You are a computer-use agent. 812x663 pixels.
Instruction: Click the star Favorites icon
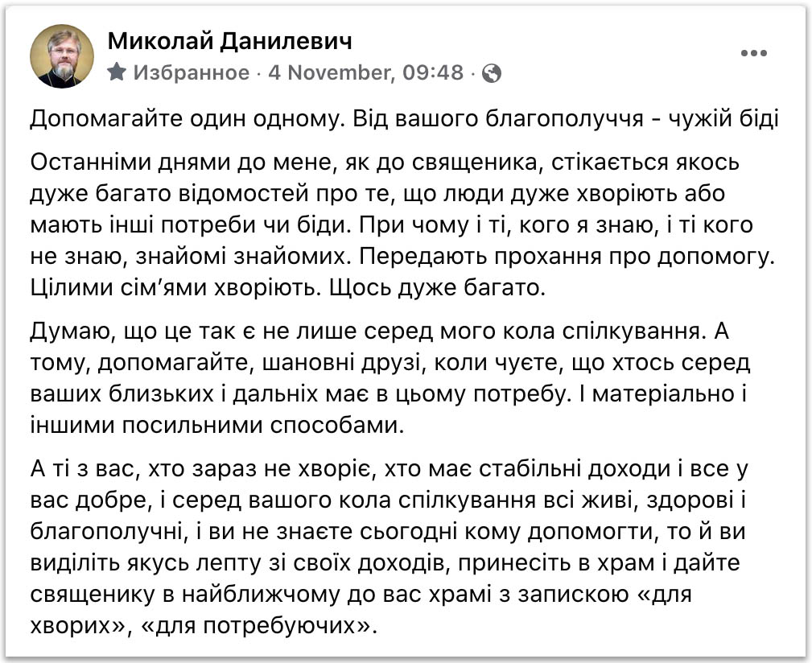pyautogui.click(x=117, y=72)
